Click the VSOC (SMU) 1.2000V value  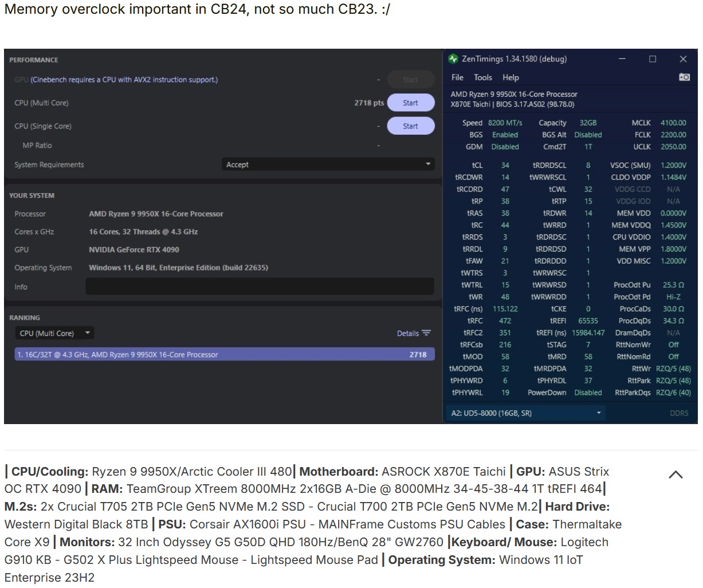(x=673, y=165)
